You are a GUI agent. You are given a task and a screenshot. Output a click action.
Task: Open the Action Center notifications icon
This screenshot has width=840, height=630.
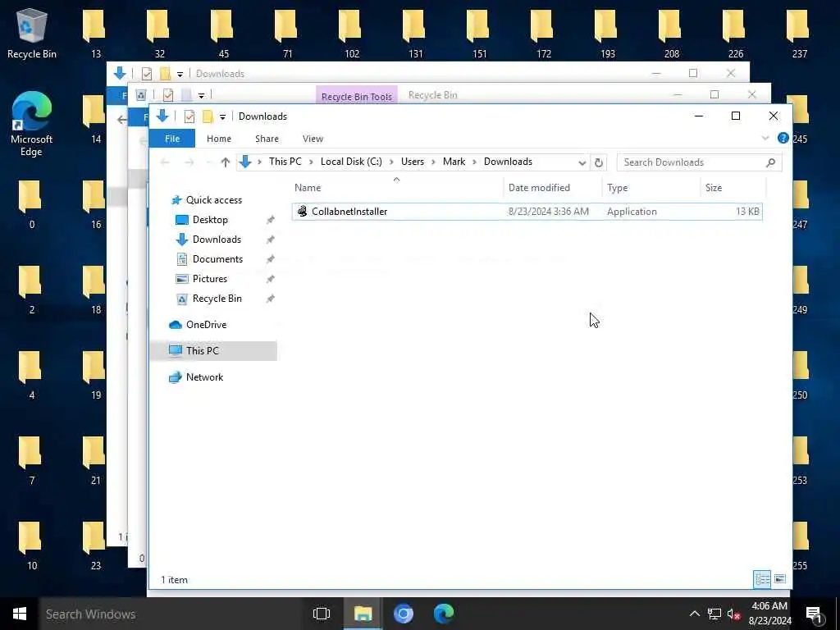point(815,614)
